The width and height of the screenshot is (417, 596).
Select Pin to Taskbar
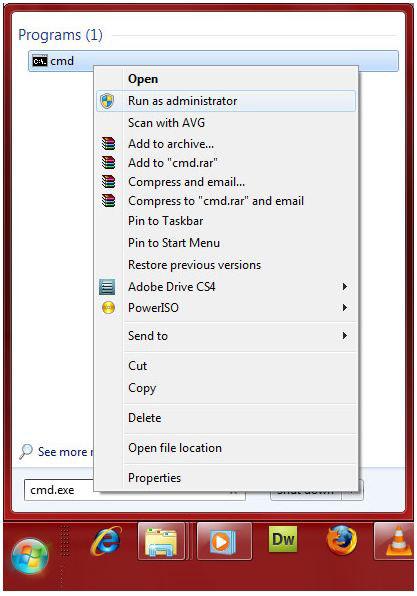coord(226,221)
